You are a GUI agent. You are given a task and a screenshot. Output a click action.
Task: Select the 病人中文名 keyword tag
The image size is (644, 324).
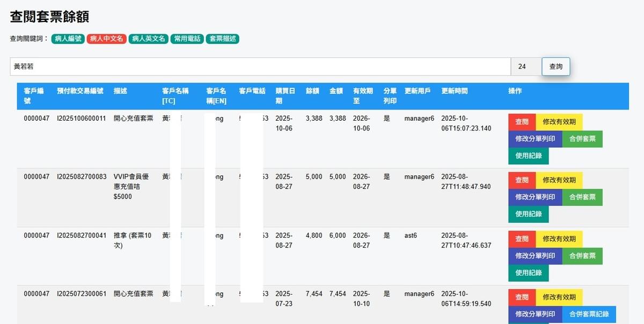pos(106,39)
